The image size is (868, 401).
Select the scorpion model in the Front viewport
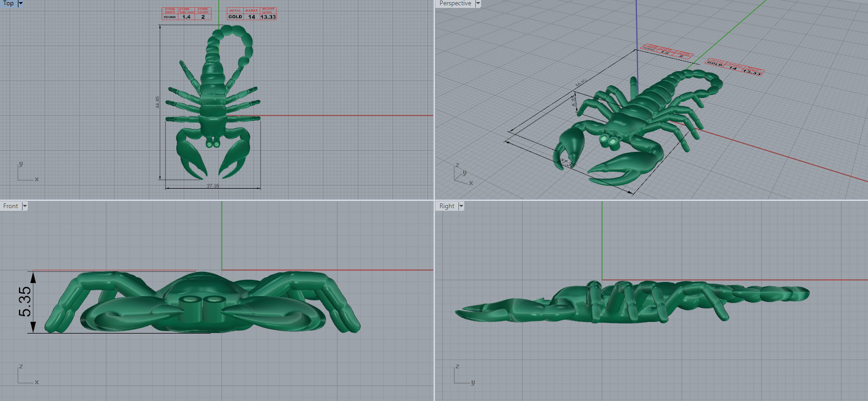point(203,301)
